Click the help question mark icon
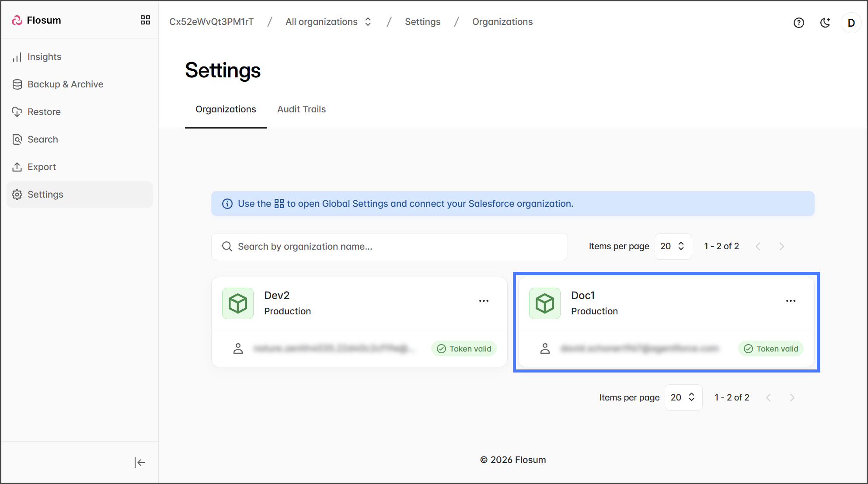 pyautogui.click(x=798, y=23)
